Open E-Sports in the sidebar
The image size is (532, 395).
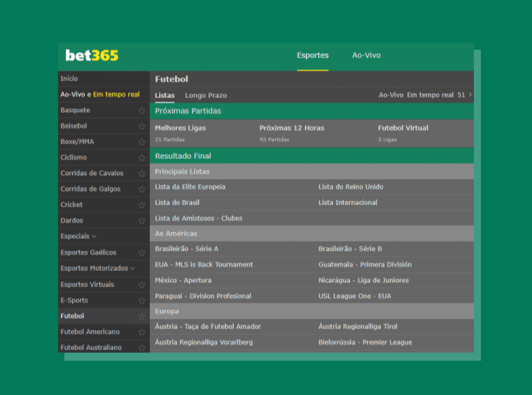(x=74, y=300)
